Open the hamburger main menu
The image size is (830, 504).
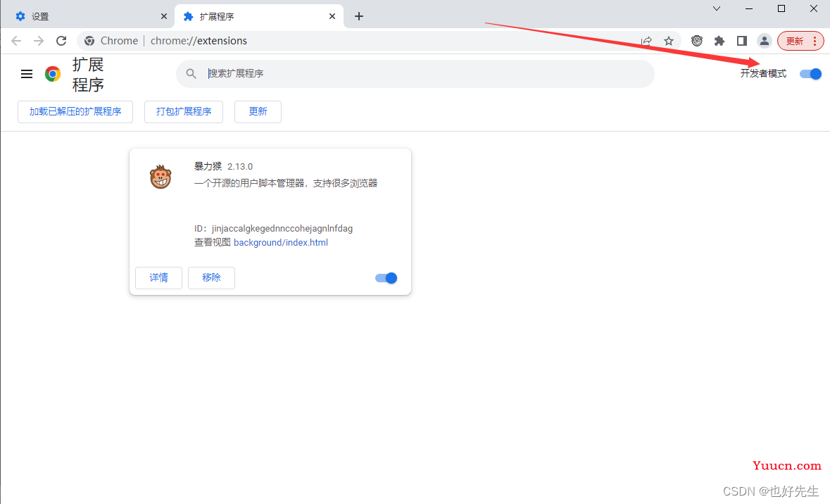point(27,74)
